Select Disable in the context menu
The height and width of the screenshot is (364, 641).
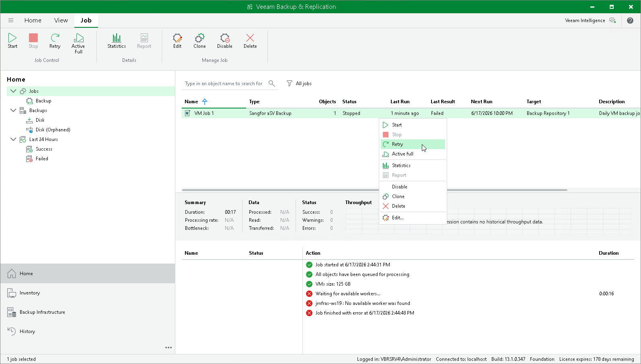[x=413, y=187]
